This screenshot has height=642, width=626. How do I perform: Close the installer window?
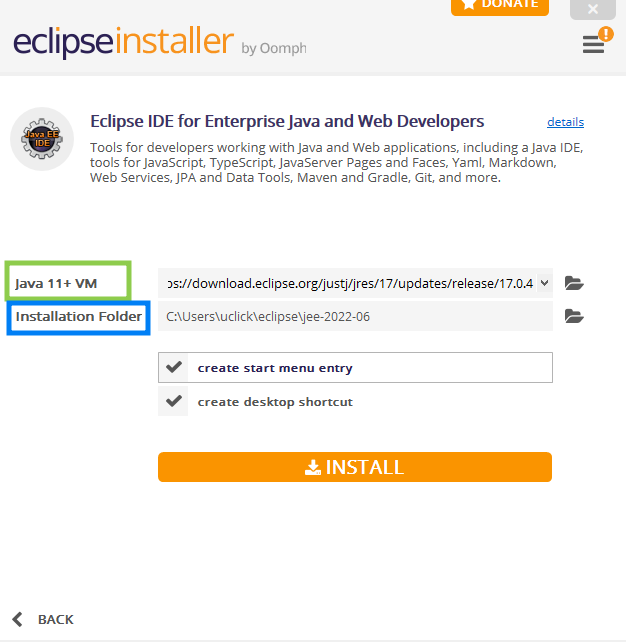(x=592, y=8)
